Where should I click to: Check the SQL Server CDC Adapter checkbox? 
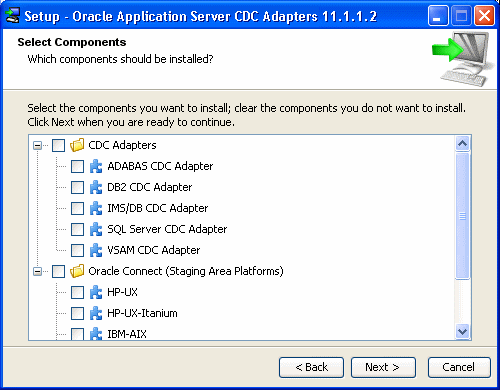tap(77, 229)
